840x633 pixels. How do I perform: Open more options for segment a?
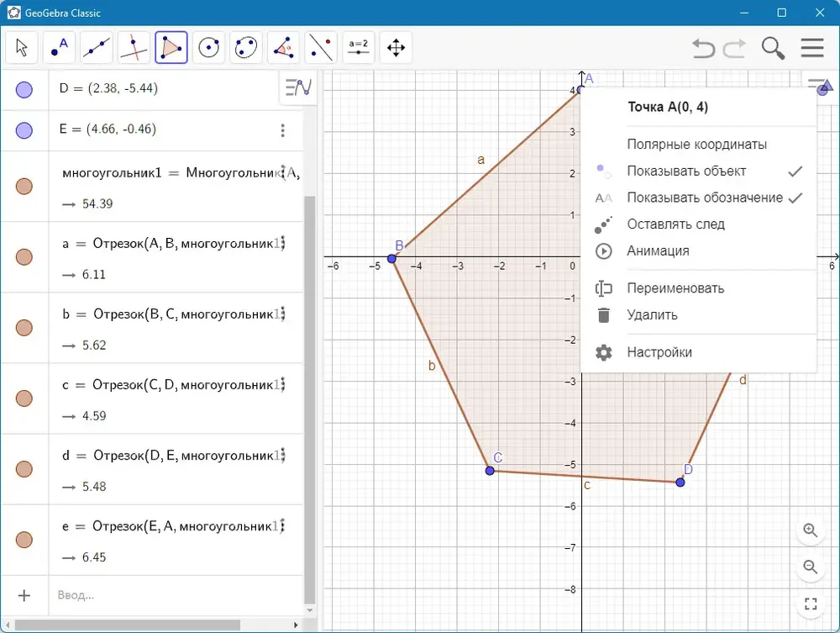click(283, 243)
